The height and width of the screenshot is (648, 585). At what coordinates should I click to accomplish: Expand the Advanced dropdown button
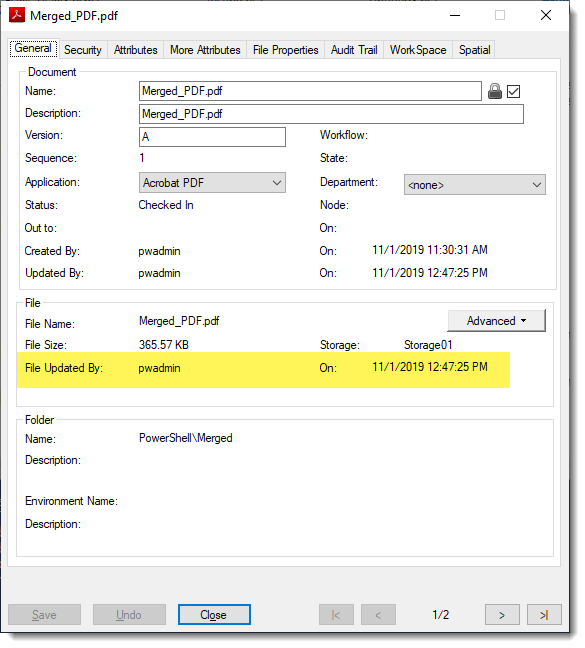[497, 321]
